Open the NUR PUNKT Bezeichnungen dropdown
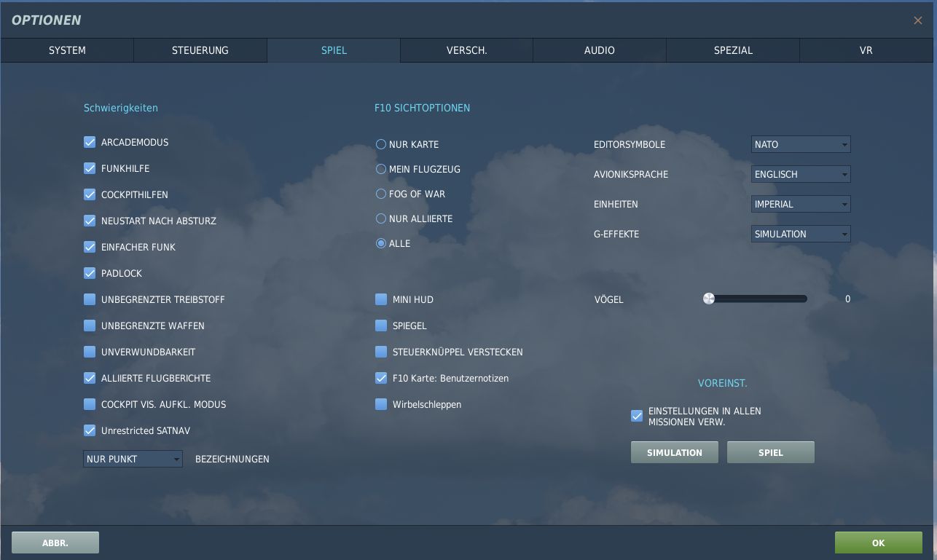The image size is (937, 560). pos(133,459)
